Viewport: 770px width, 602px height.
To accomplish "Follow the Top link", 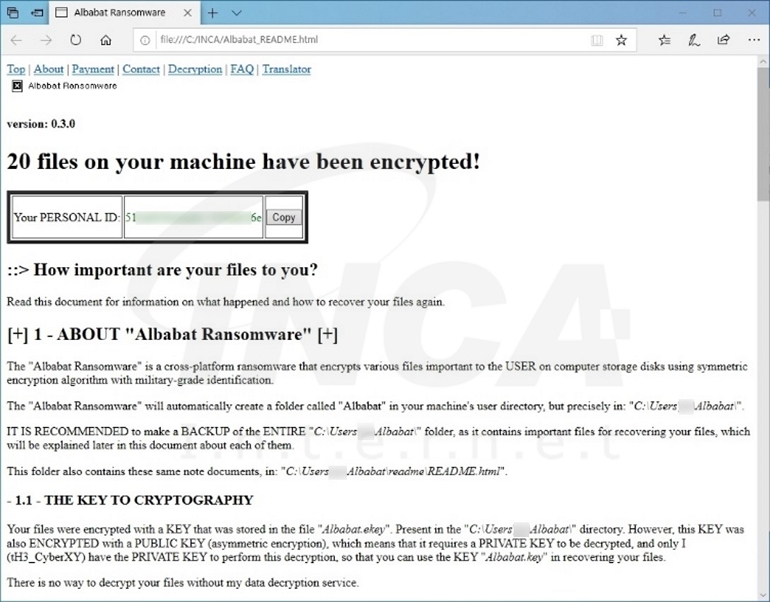I will [16, 69].
